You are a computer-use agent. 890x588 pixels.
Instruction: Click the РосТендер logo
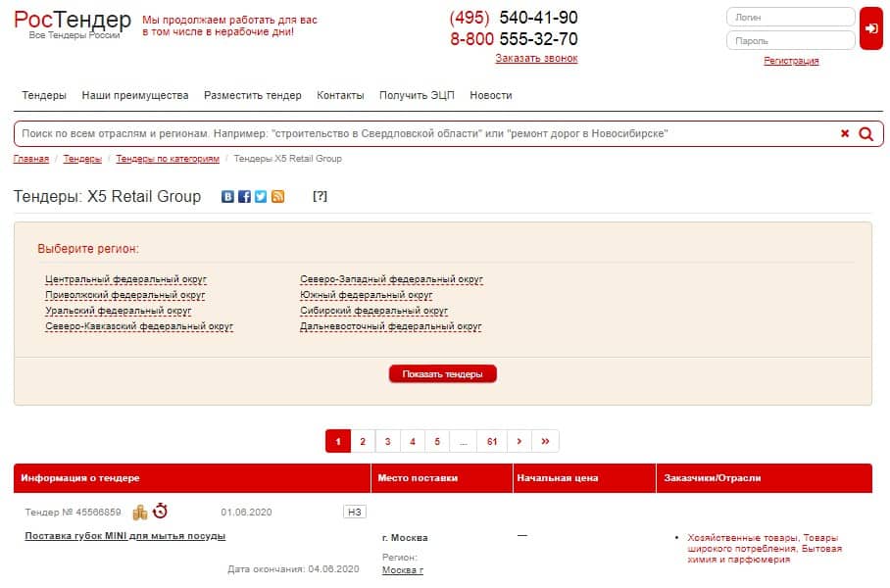click(73, 24)
